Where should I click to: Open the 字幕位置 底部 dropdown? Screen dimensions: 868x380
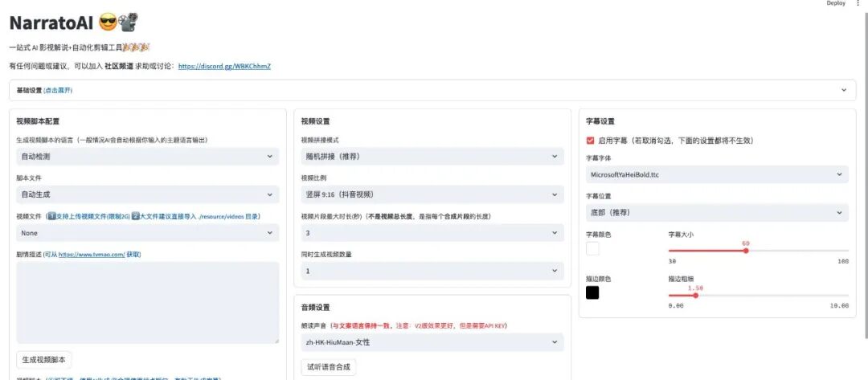(717, 212)
